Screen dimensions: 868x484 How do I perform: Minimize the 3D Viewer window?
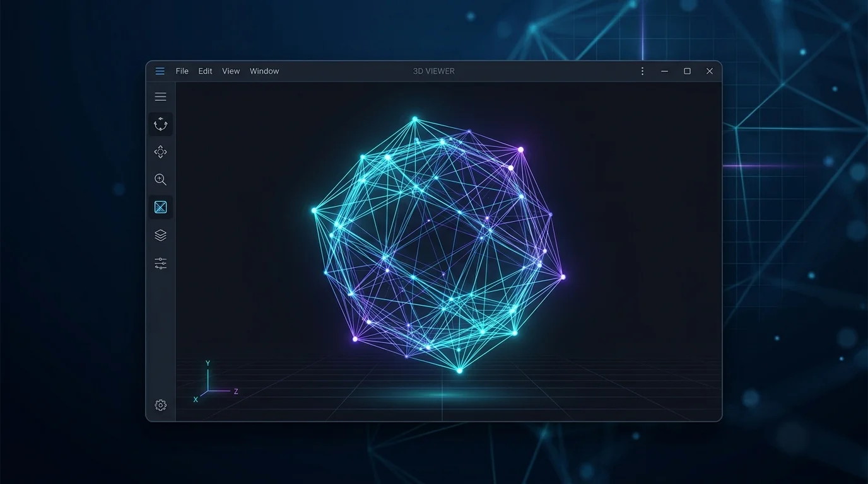click(664, 71)
